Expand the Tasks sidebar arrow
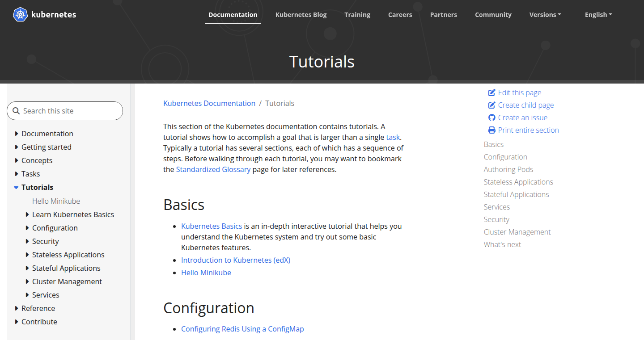 click(17, 174)
